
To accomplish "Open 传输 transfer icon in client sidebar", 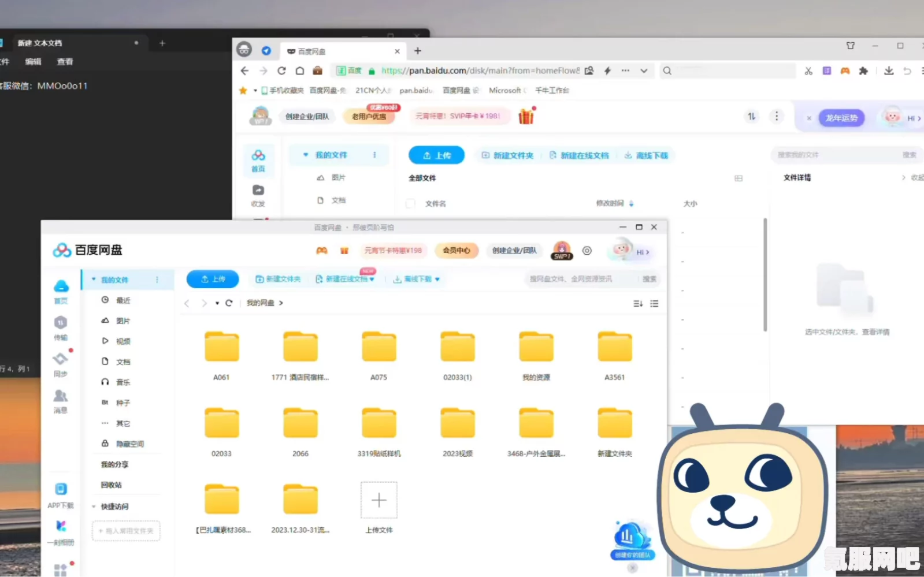I will (61, 323).
